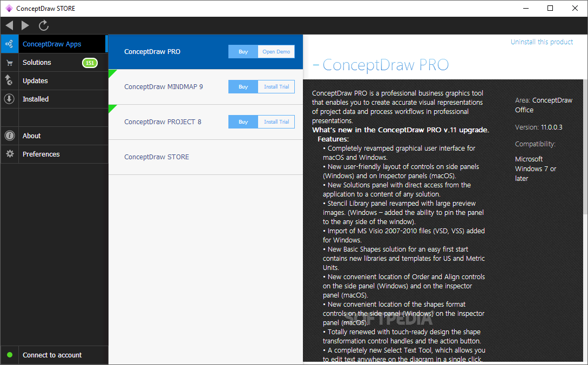Maximize the ConceptDraw STORE window
This screenshot has height=365, width=588.
pyautogui.click(x=550, y=8)
